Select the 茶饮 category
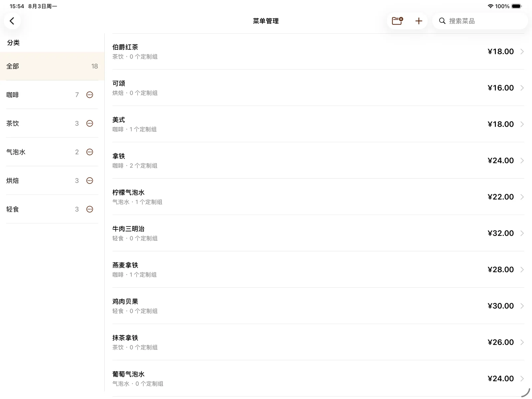This screenshot has height=399, width=532. 52,123
